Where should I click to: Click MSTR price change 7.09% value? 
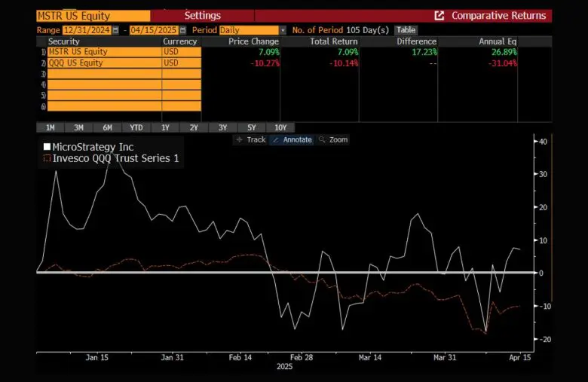(269, 52)
